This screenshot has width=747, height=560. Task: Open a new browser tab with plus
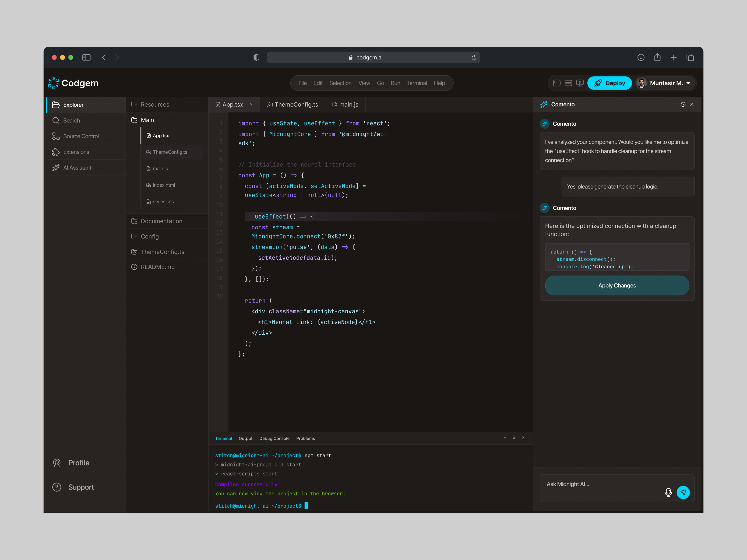point(673,57)
